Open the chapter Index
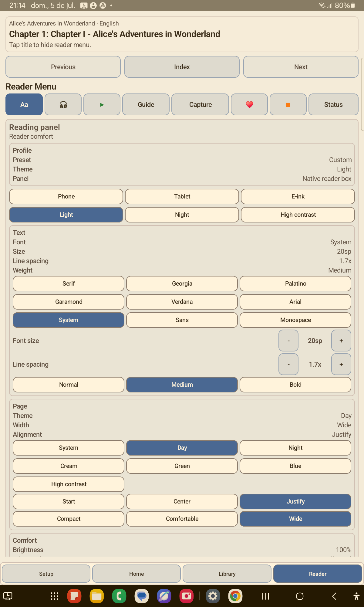 pos(182,67)
